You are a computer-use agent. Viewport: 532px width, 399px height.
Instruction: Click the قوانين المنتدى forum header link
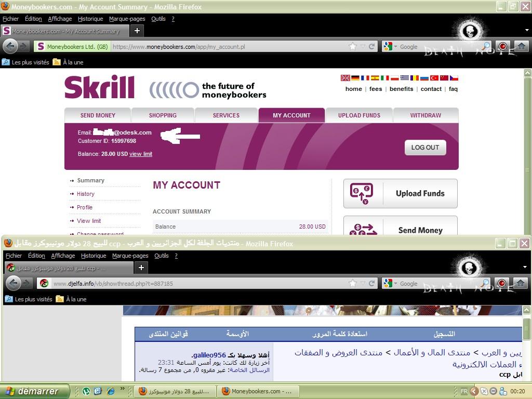pyautogui.click(x=168, y=334)
